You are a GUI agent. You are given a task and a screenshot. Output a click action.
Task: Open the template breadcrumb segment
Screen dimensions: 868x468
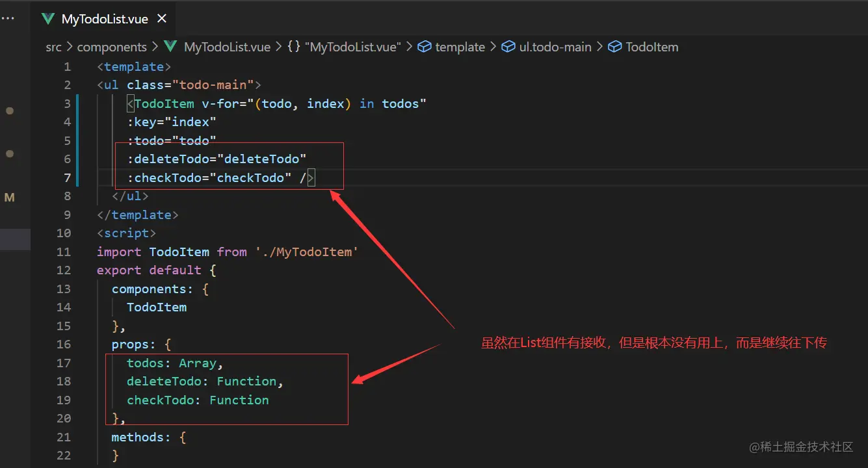click(460, 47)
